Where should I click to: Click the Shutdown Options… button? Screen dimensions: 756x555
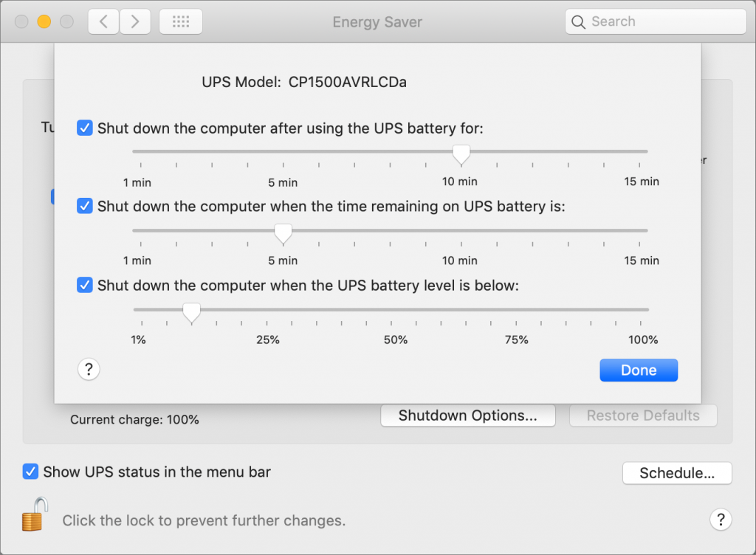pos(467,416)
